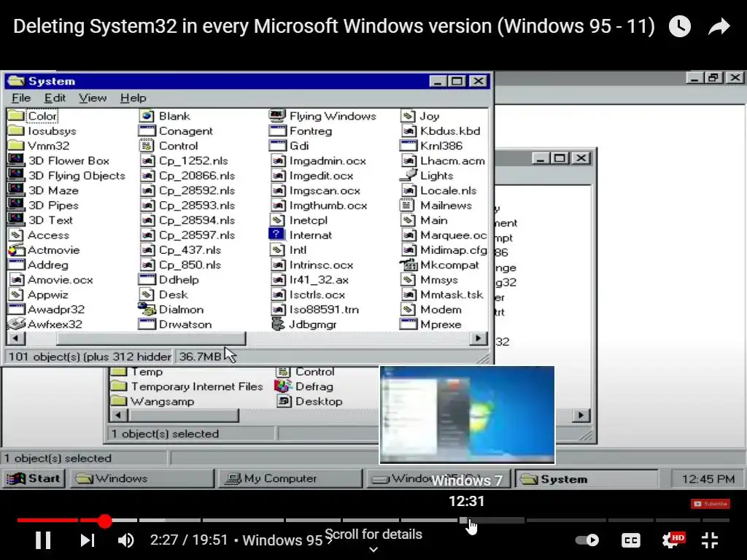
Task: Select the Krnl386 file
Action: (x=432, y=145)
